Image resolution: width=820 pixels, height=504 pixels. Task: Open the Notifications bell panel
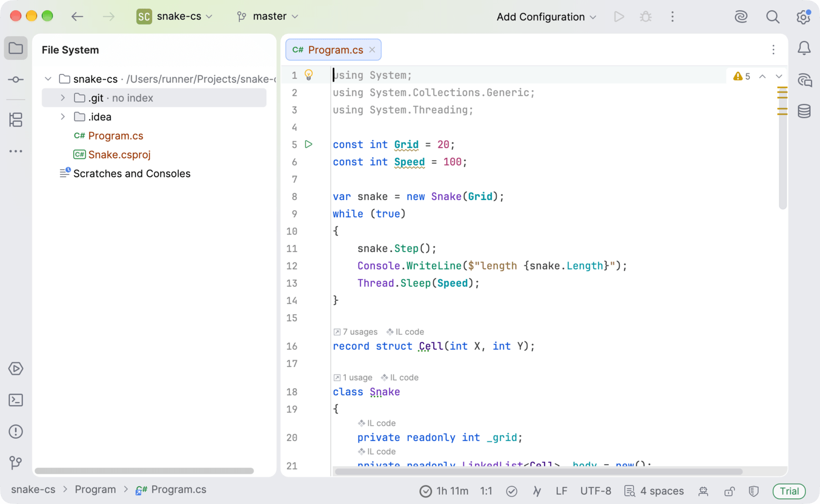click(804, 49)
